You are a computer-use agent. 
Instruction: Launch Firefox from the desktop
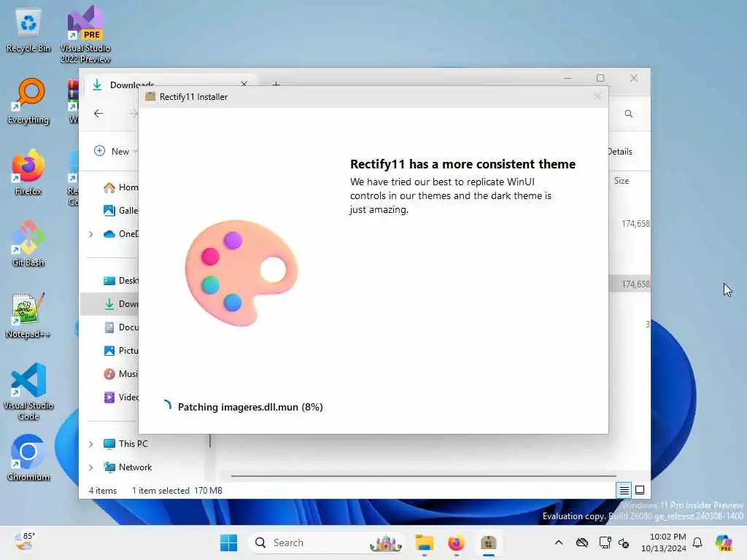pyautogui.click(x=28, y=172)
